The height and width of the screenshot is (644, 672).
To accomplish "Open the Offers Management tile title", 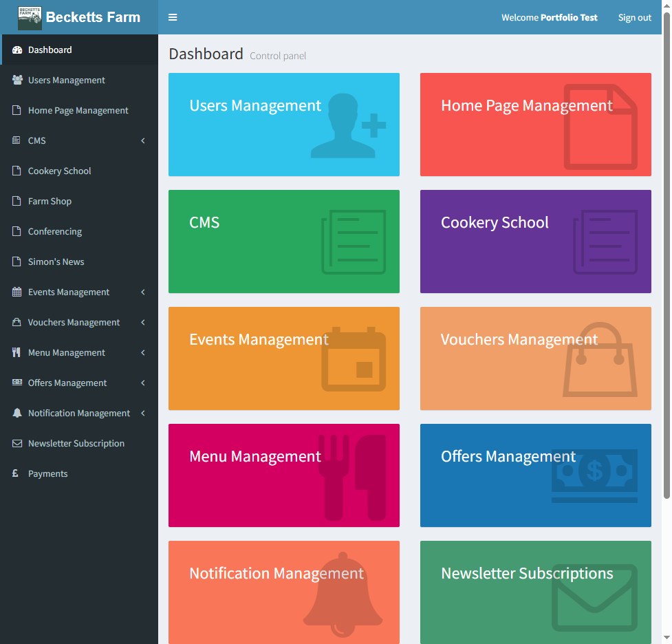I will (x=508, y=457).
